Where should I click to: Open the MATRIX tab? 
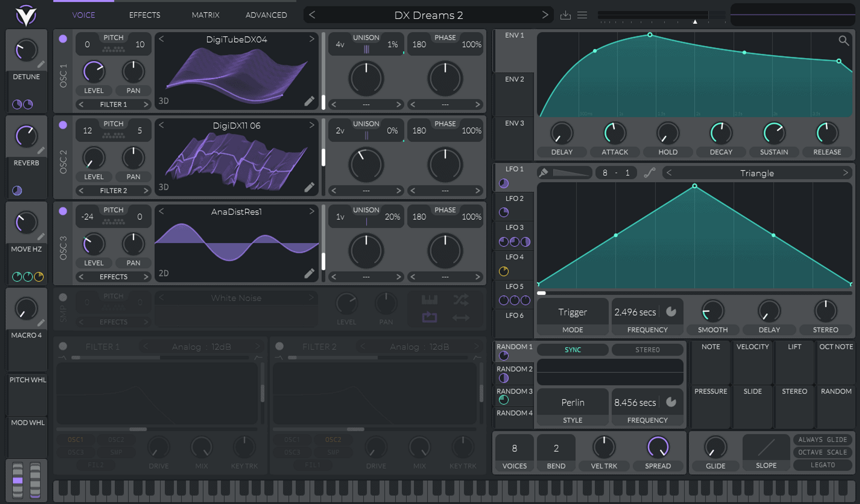(205, 15)
